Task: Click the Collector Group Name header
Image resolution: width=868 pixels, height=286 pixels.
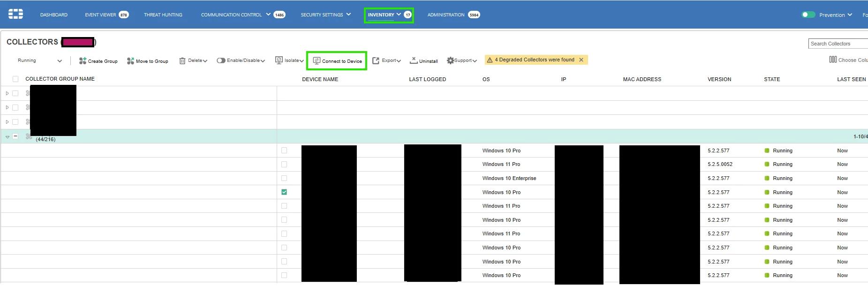Action: (60, 79)
